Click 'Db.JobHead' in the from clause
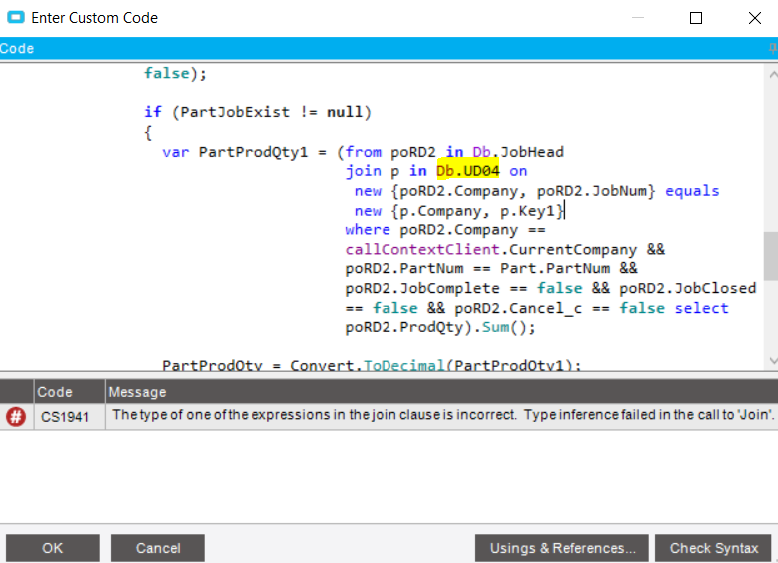 [x=518, y=152]
